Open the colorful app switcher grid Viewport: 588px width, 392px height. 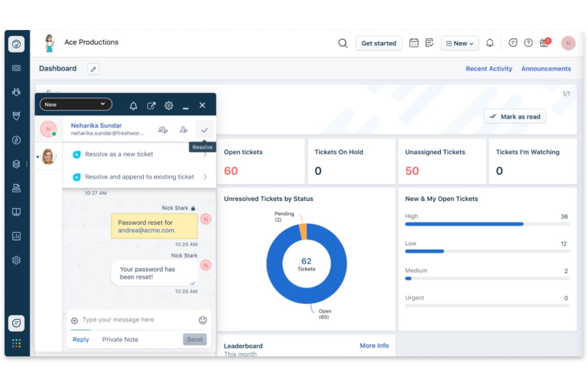point(16,343)
